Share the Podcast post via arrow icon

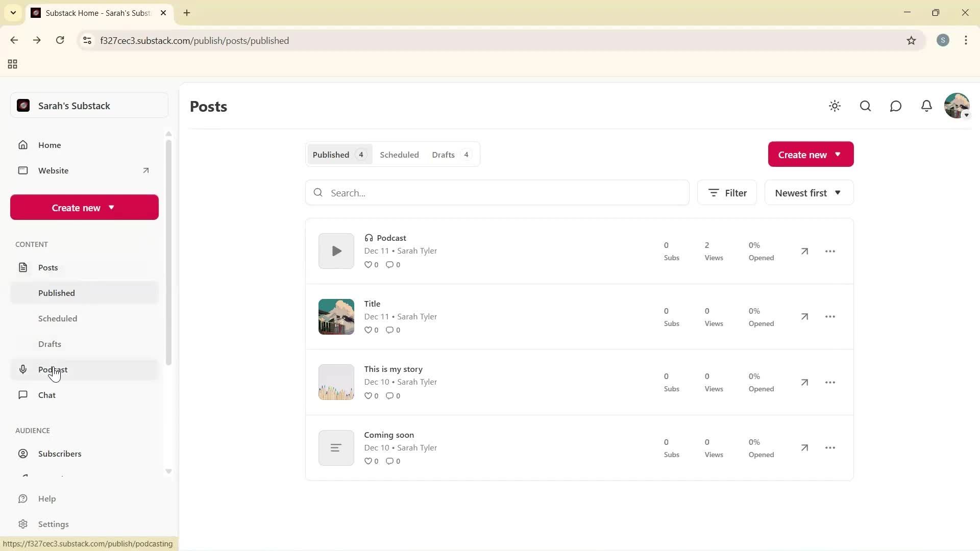(x=804, y=251)
